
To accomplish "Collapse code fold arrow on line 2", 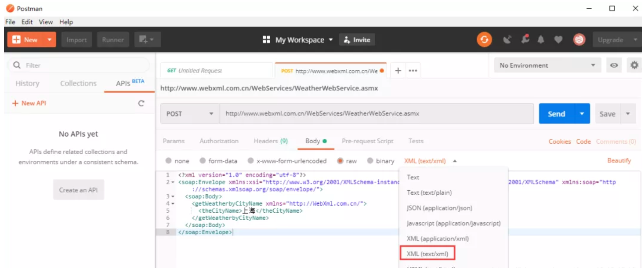I will 173,182.
